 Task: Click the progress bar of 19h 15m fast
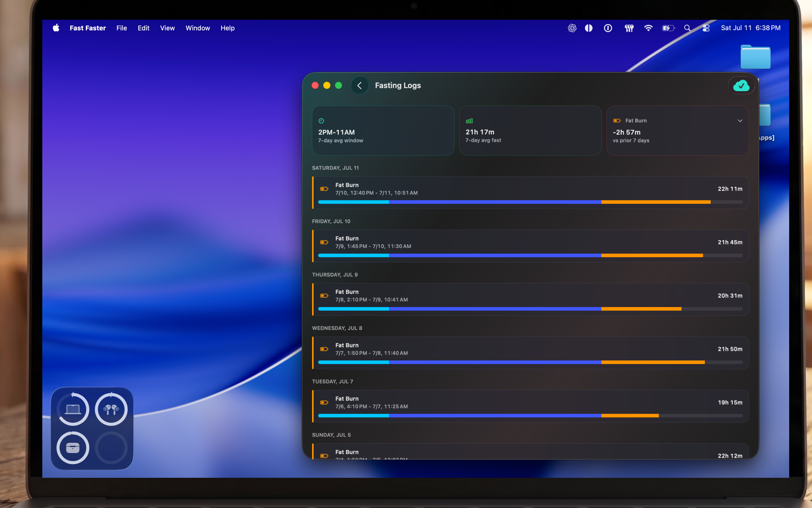[530, 416]
